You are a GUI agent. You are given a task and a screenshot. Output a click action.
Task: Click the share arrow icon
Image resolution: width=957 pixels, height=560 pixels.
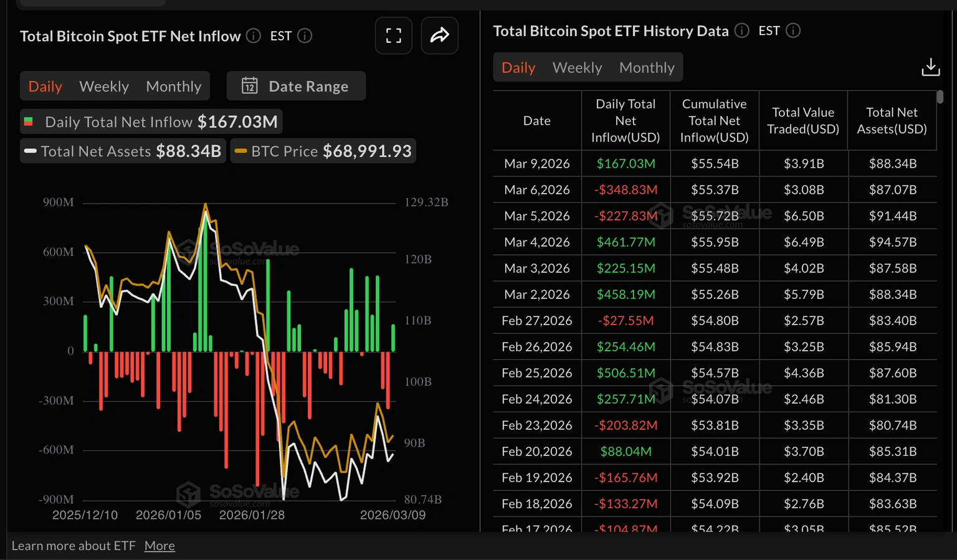439,36
